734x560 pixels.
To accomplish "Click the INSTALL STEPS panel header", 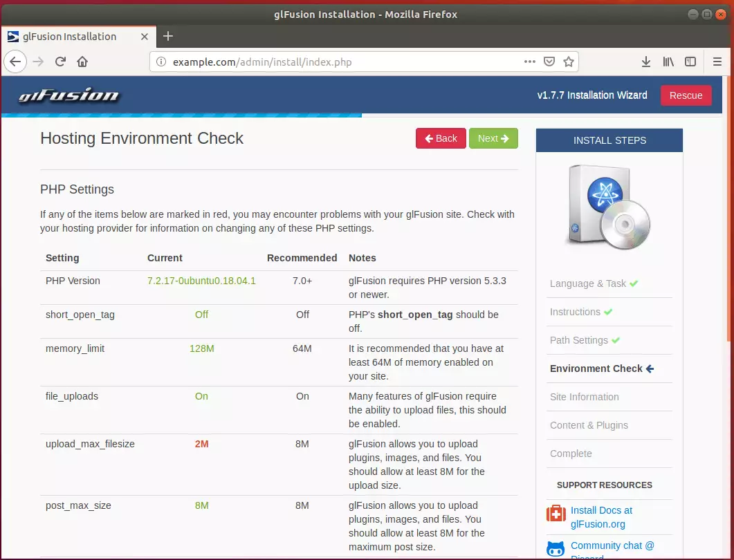I will click(609, 140).
